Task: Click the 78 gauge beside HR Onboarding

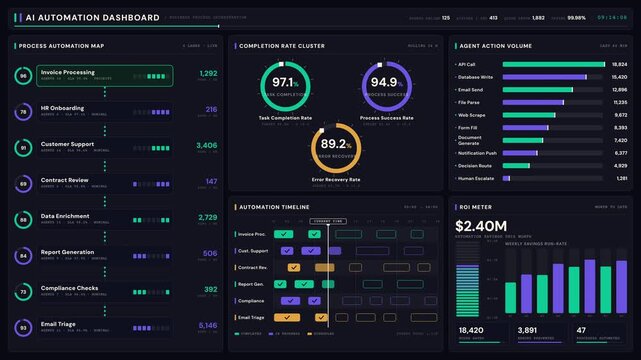Action: coord(23,112)
